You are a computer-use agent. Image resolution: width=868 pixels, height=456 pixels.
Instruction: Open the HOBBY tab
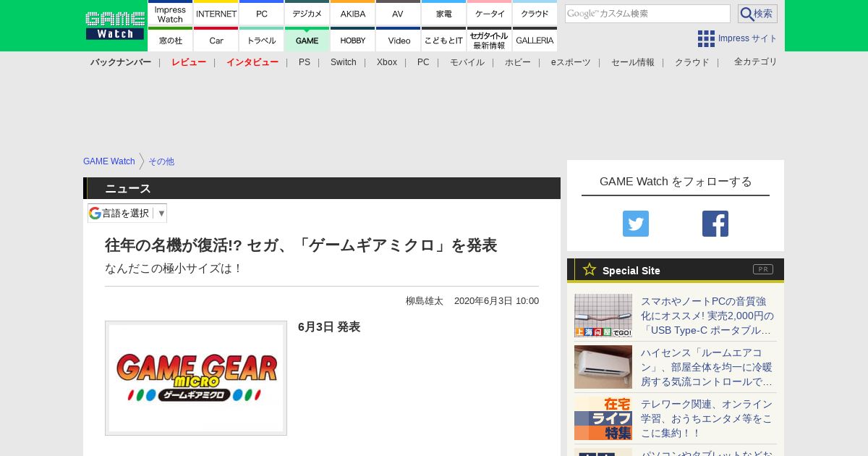352,39
